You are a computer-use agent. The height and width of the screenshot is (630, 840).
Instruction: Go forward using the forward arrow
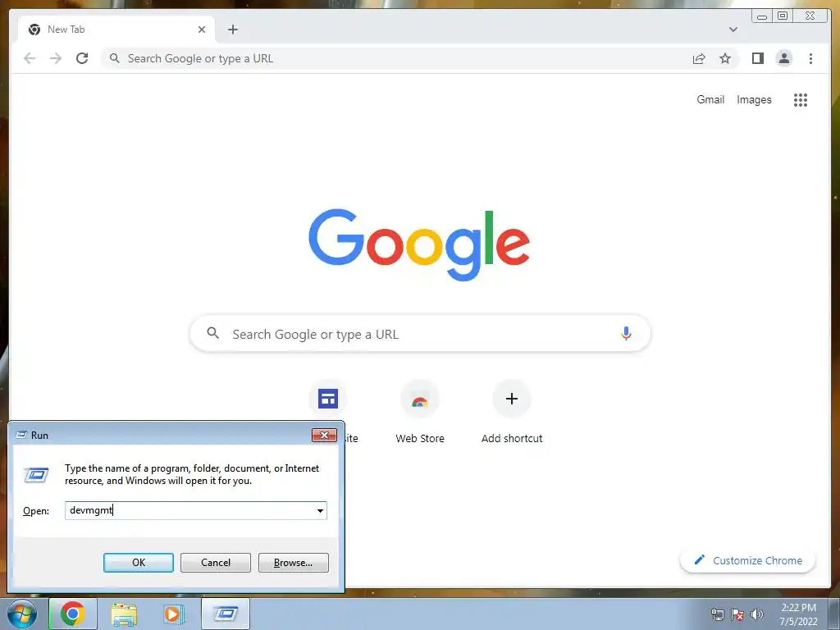[x=56, y=58]
